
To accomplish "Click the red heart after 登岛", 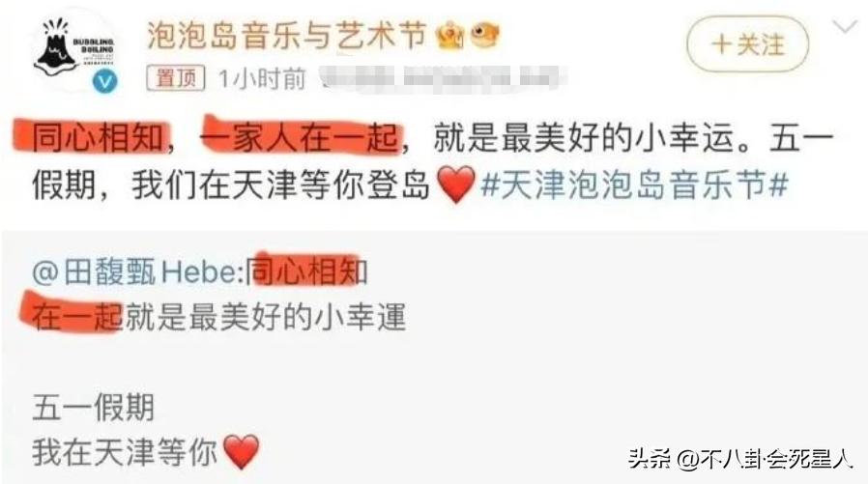I will point(456,185).
